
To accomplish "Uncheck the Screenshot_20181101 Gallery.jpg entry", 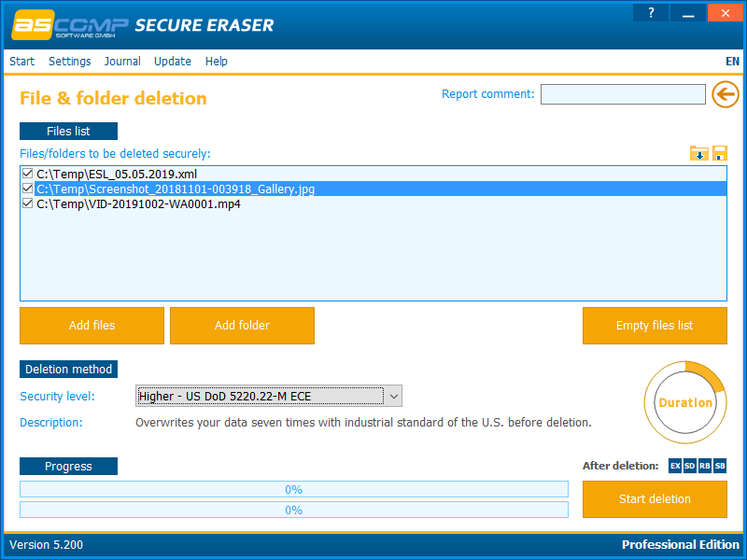I will coord(27,189).
